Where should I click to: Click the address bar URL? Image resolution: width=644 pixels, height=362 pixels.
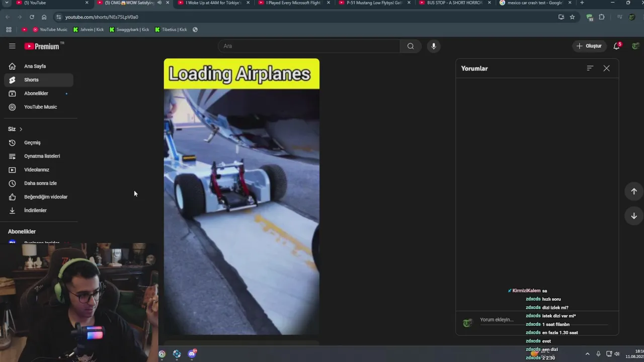(102, 17)
